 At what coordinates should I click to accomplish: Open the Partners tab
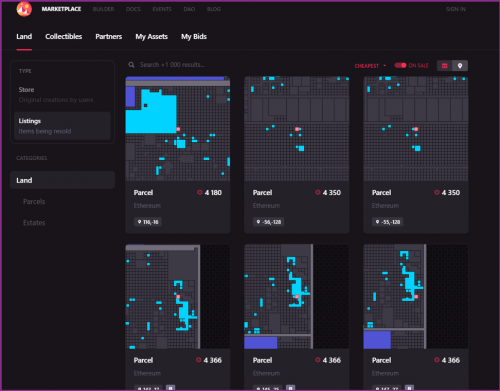[x=109, y=37]
